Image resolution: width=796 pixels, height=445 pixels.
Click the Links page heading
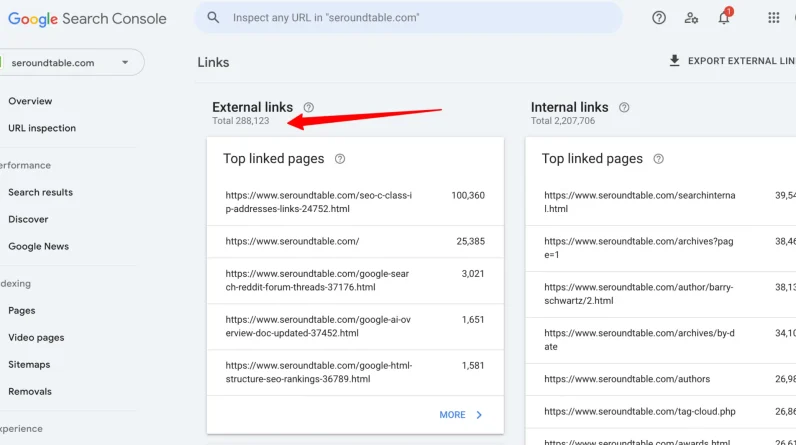(x=213, y=62)
